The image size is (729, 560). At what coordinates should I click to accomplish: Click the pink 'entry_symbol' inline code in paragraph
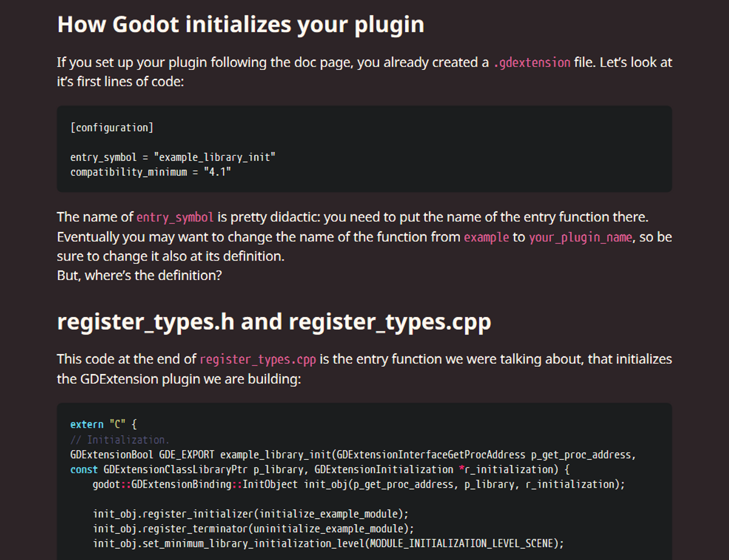click(175, 217)
